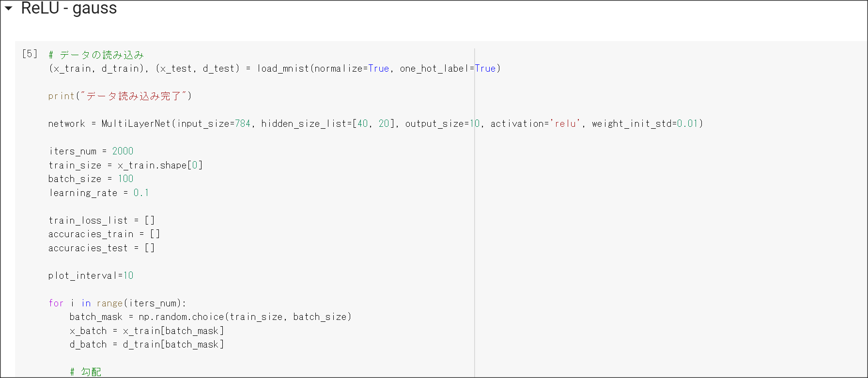Click MultiLayerNet in the network line

coord(136,124)
